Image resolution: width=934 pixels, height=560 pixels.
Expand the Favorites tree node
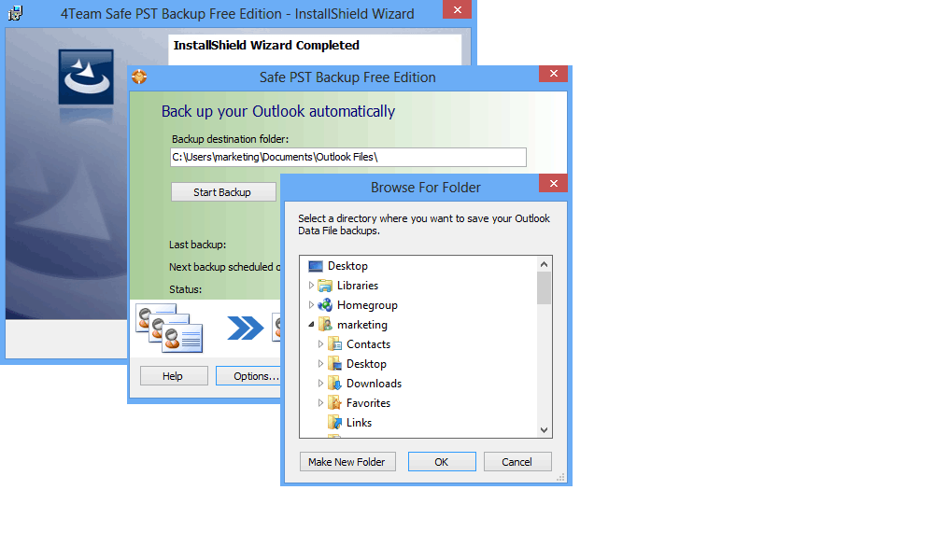point(320,403)
